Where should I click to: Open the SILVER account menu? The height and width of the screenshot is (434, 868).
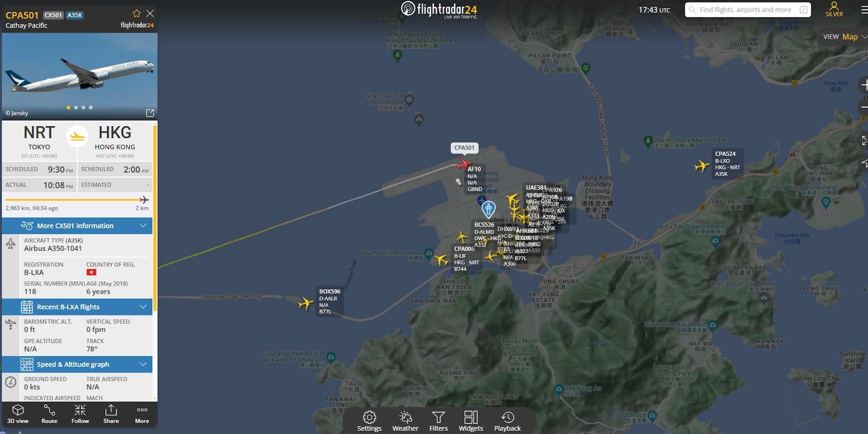click(x=834, y=9)
